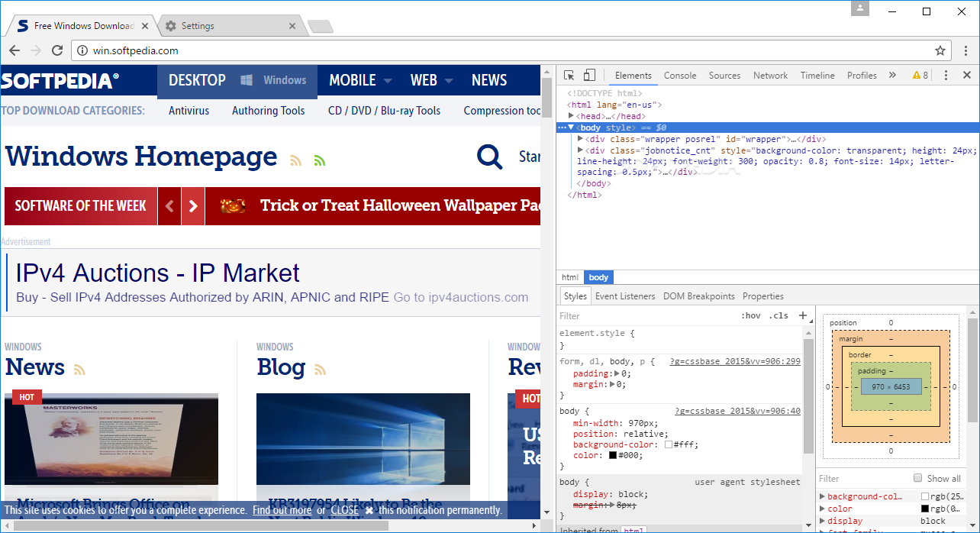
Task: Click the NEWS navigation item
Action: tap(489, 80)
